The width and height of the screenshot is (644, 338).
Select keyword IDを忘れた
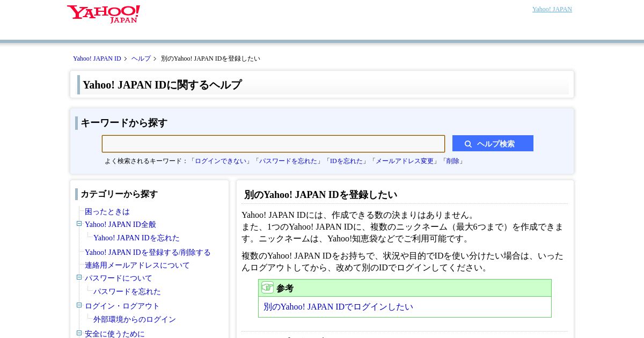[x=346, y=161]
